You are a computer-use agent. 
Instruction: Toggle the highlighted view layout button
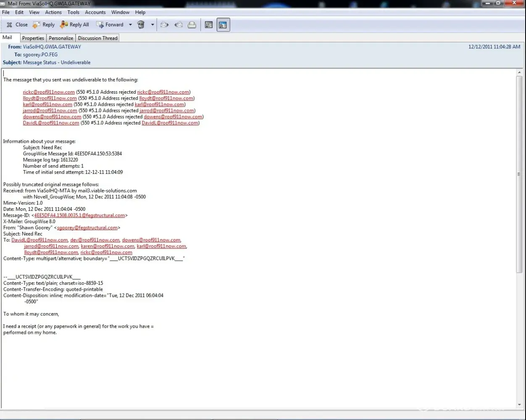[x=223, y=25]
